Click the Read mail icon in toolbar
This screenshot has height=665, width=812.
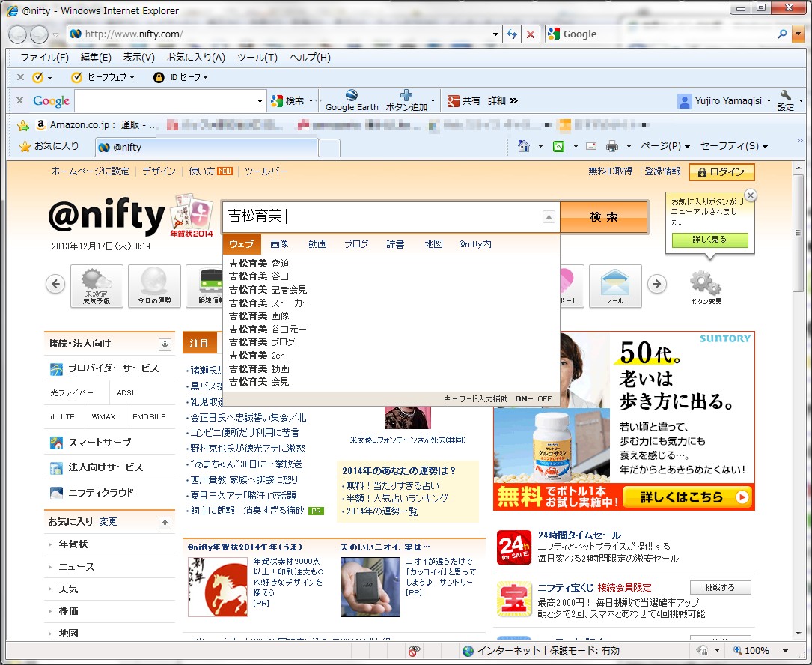click(x=591, y=146)
